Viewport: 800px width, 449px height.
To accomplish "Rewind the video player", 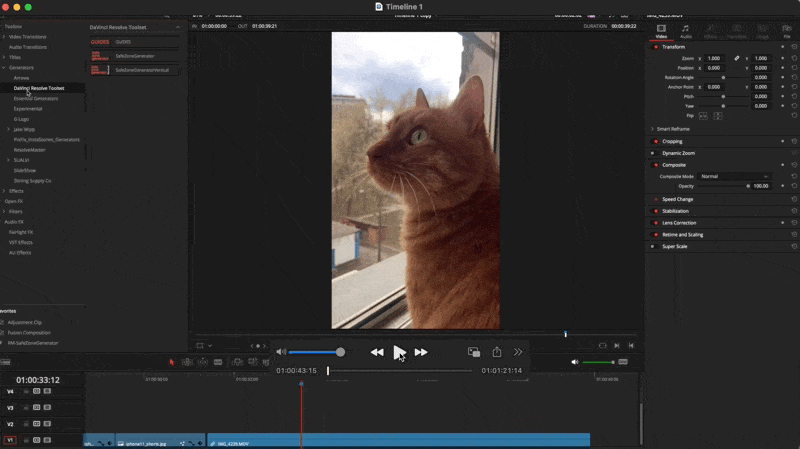I will click(x=377, y=352).
